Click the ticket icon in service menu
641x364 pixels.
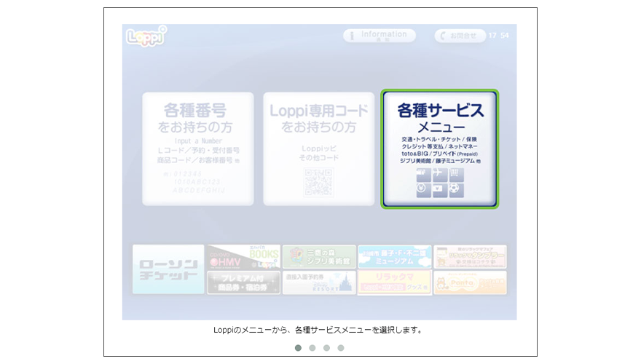pos(423,175)
